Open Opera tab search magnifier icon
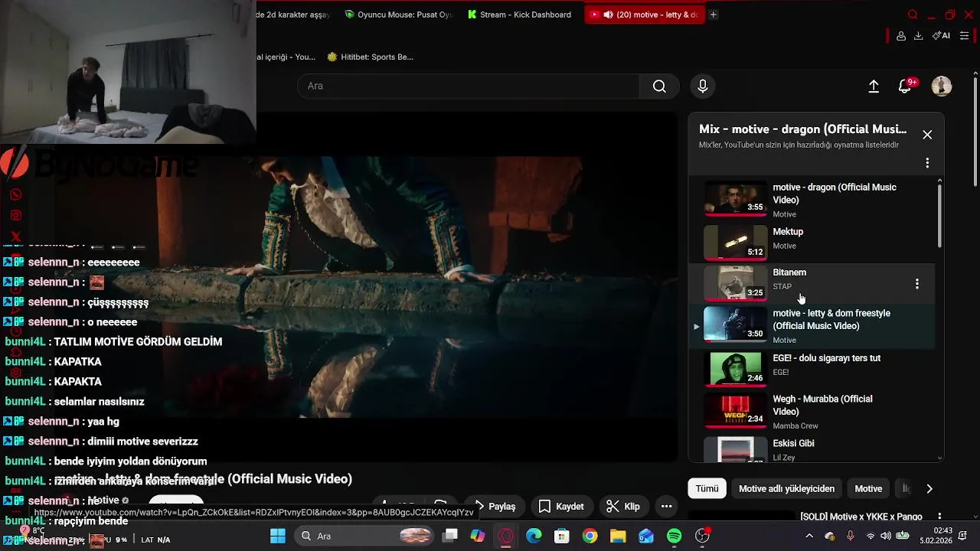Image resolution: width=980 pixels, height=551 pixels. 913,15
